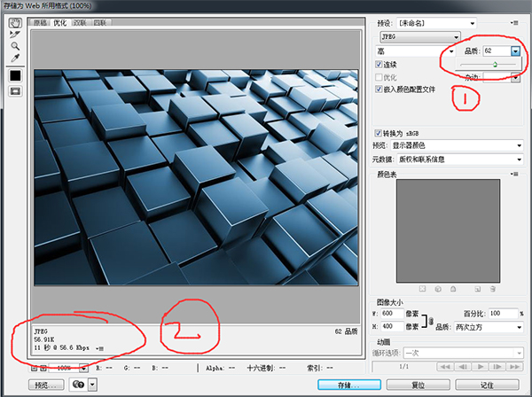Click the new color table icon
The width and height of the screenshot is (532, 397).
tap(477, 289)
